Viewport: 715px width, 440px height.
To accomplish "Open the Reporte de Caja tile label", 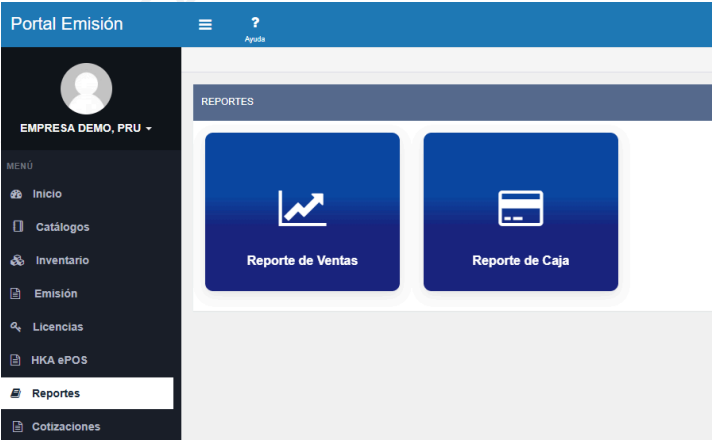I will pos(520,261).
